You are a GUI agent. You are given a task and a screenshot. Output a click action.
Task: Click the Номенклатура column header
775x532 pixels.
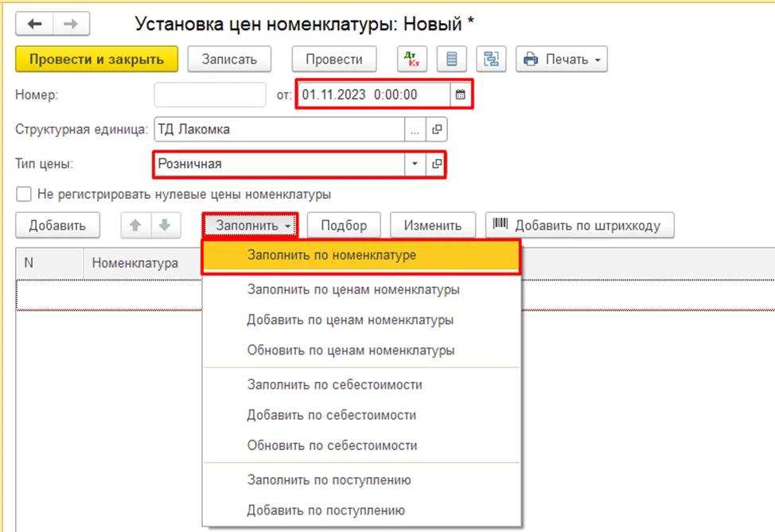[142, 262]
